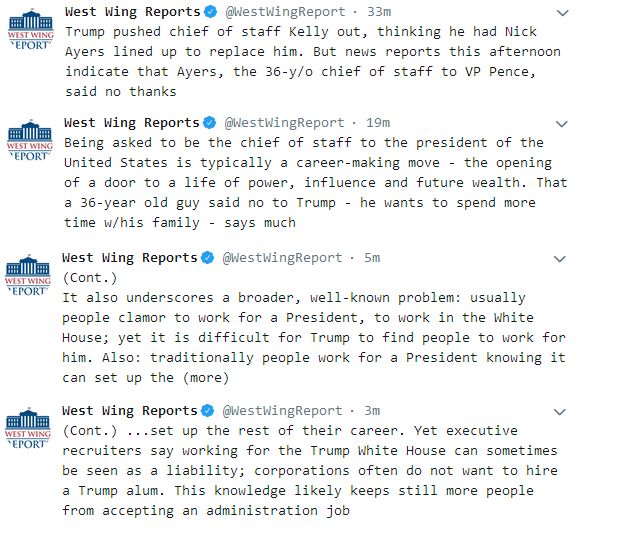Show the tweet menu chevron on the 3m tweet
Screen dimensions: 623x539
pyautogui.click(x=562, y=411)
